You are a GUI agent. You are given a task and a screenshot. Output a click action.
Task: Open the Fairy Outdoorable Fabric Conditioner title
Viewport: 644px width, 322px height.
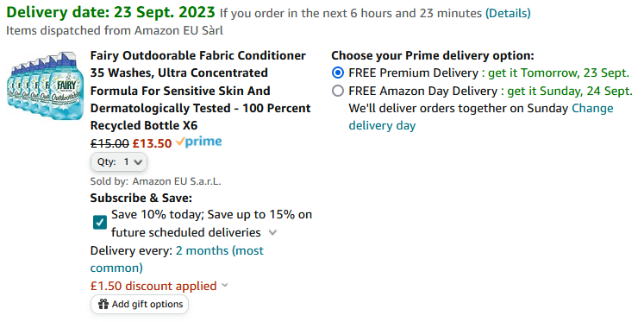click(x=200, y=91)
